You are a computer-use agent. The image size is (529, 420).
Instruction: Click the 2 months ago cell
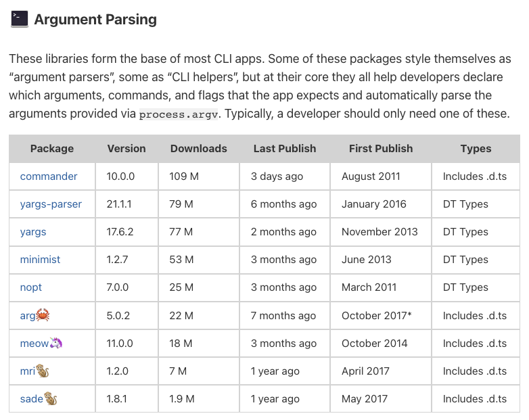click(283, 232)
